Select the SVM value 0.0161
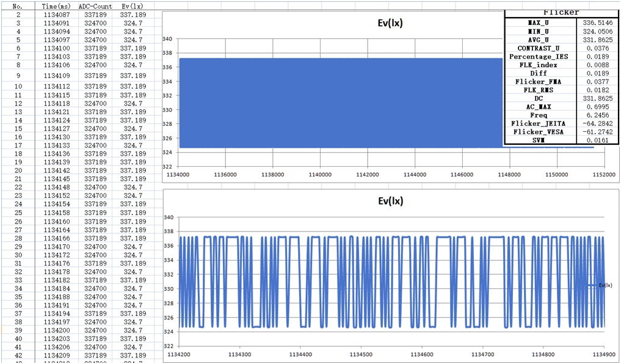The width and height of the screenshot is (621, 364). click(x=598, y=140)
